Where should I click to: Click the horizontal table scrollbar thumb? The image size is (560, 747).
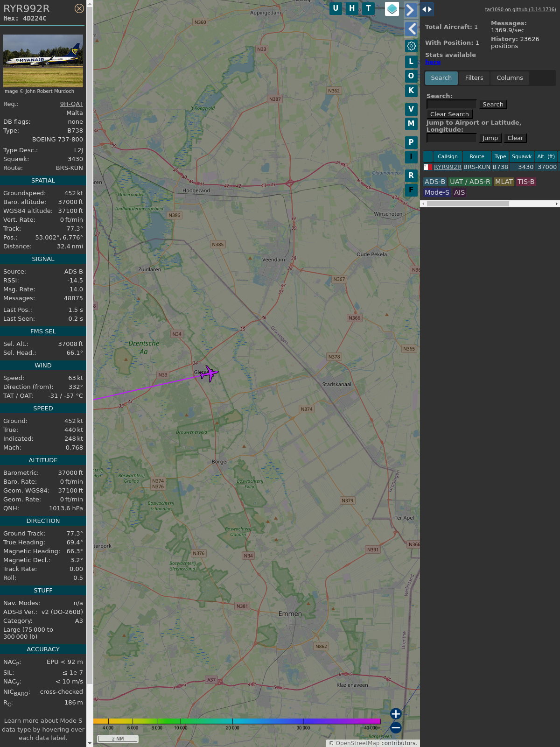[468, 204]
